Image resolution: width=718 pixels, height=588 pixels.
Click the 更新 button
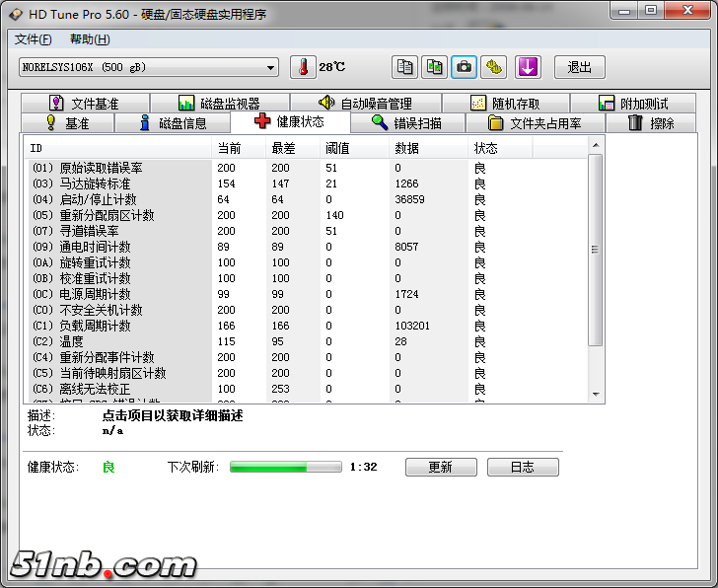[440, 467]
